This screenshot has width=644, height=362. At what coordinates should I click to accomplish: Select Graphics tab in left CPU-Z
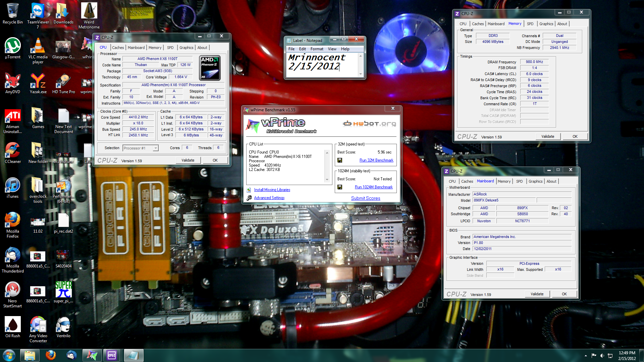pos(186,48)
